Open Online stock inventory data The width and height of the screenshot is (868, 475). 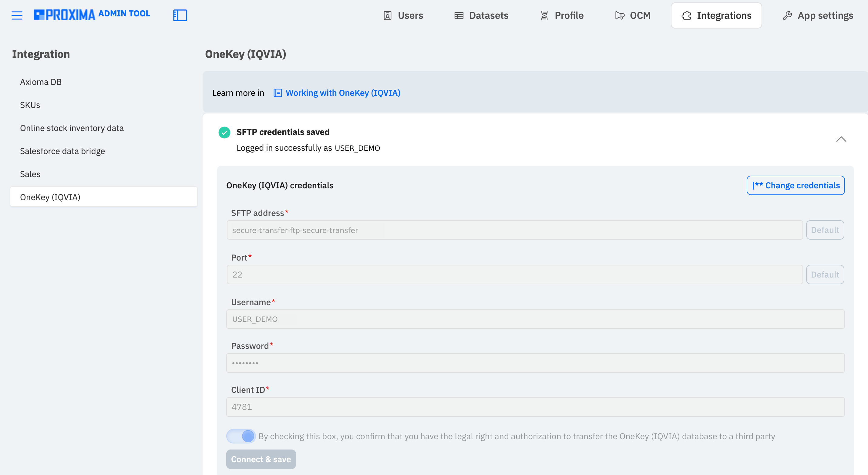pos(104,128)
